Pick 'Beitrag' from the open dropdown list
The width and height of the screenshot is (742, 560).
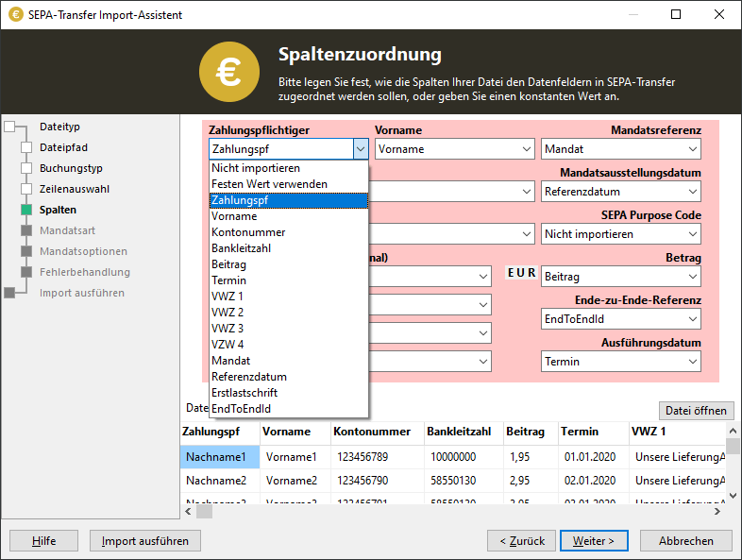coord(289,264)
